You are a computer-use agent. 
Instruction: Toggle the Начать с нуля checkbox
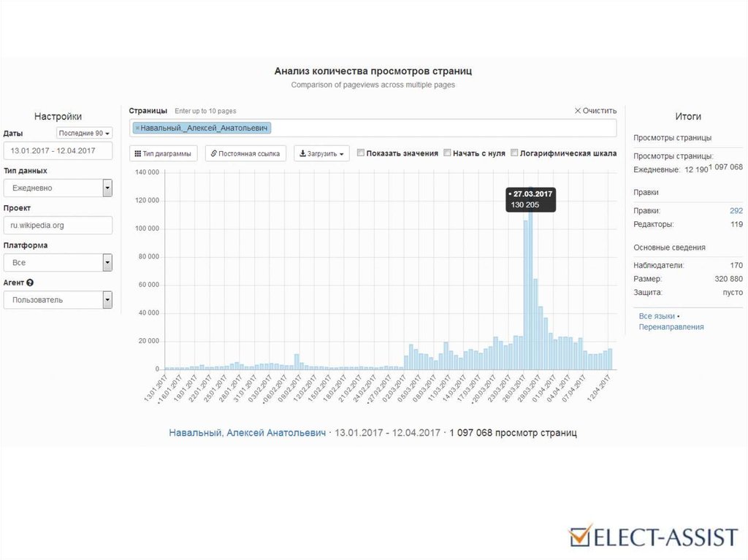coord(448,153)
